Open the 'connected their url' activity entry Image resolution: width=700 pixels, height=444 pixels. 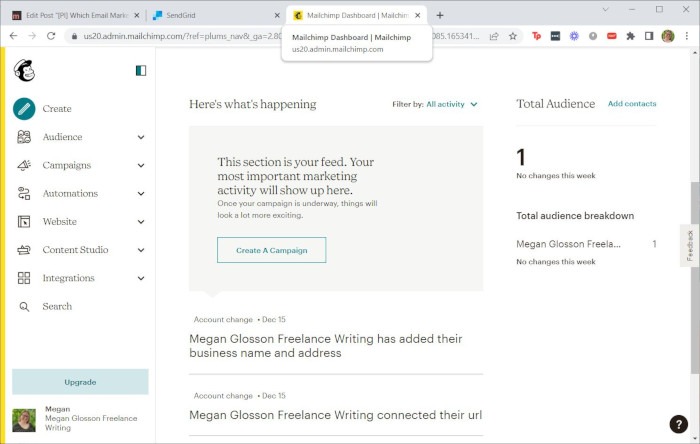[335, 415]
